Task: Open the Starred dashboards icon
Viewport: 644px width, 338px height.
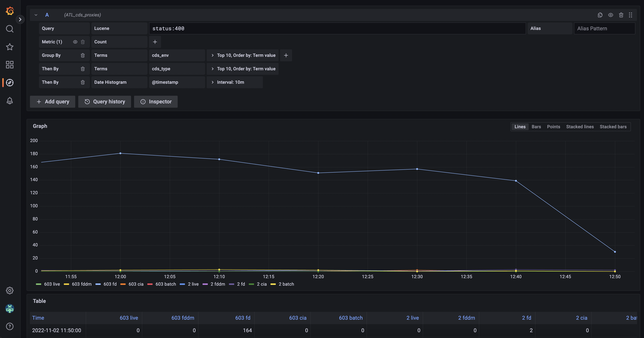Action: (x=10, y=47)
